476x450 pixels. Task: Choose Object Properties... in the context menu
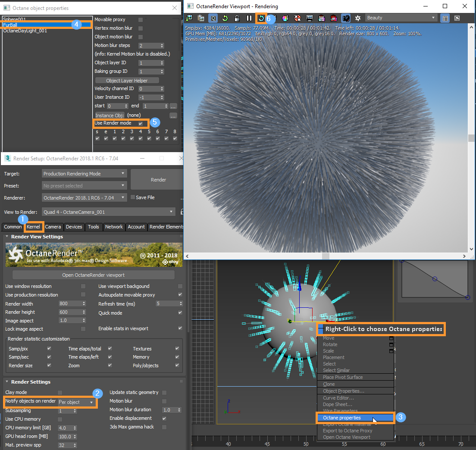(355, 391)
